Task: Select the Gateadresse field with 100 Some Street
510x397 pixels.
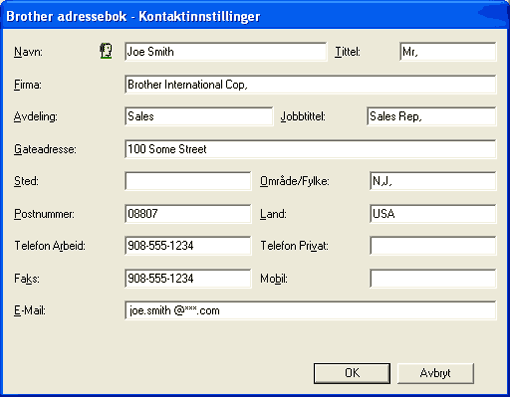Action: tap(310, 149)
